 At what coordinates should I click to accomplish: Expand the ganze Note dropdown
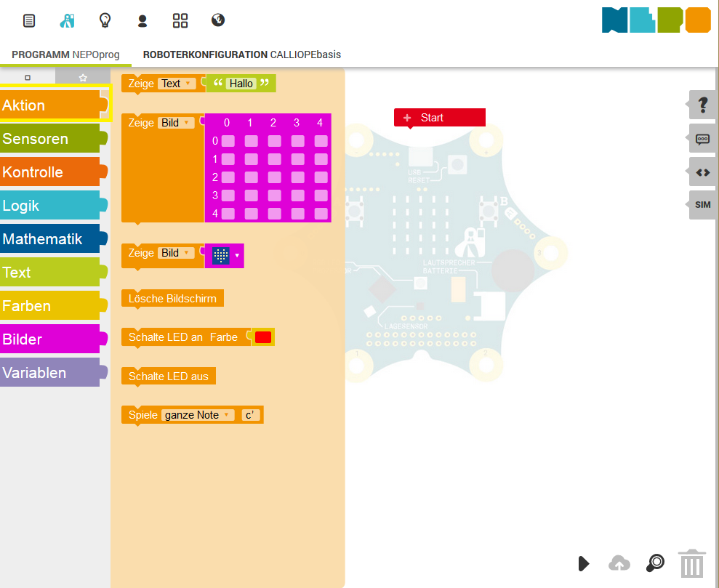[198, 415]
